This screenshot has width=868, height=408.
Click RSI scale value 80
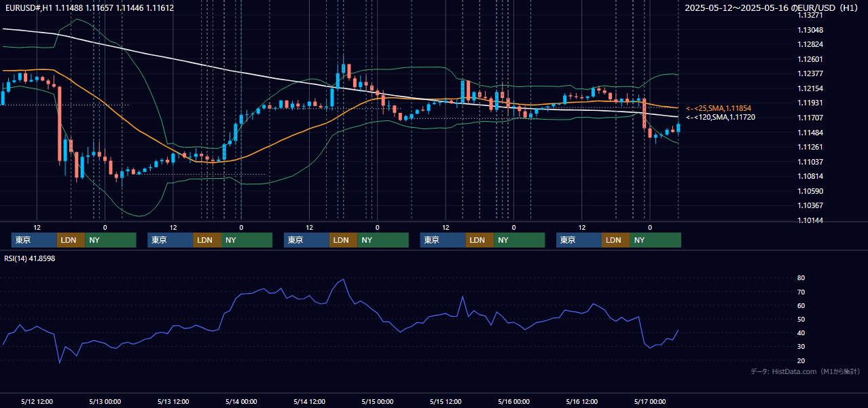(x=801, y=278)
